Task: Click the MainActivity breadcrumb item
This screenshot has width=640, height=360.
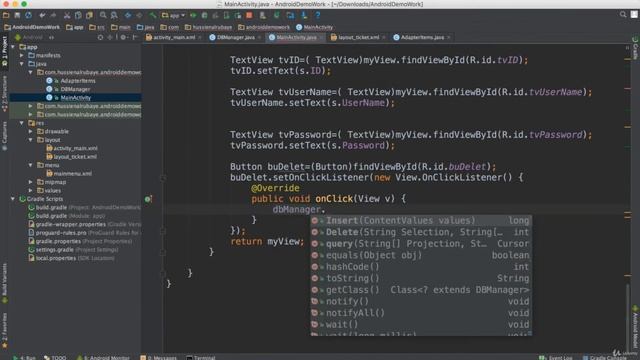Action: [x=314, y=27]
